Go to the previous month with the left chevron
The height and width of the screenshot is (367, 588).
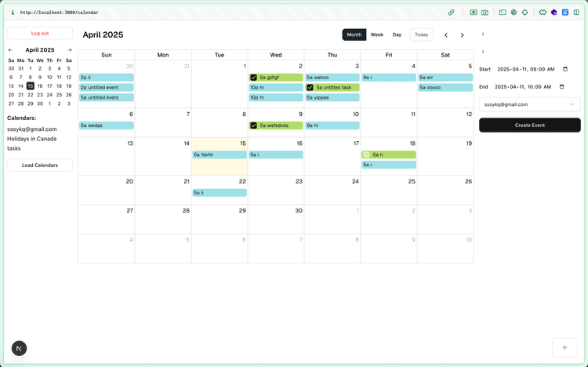pos(446,35)
